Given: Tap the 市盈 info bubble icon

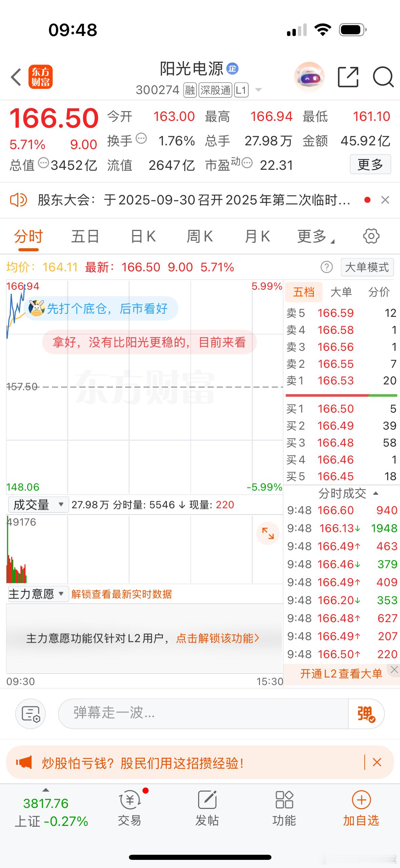Looking at the screenshot, I should click(x=247, y=163).
